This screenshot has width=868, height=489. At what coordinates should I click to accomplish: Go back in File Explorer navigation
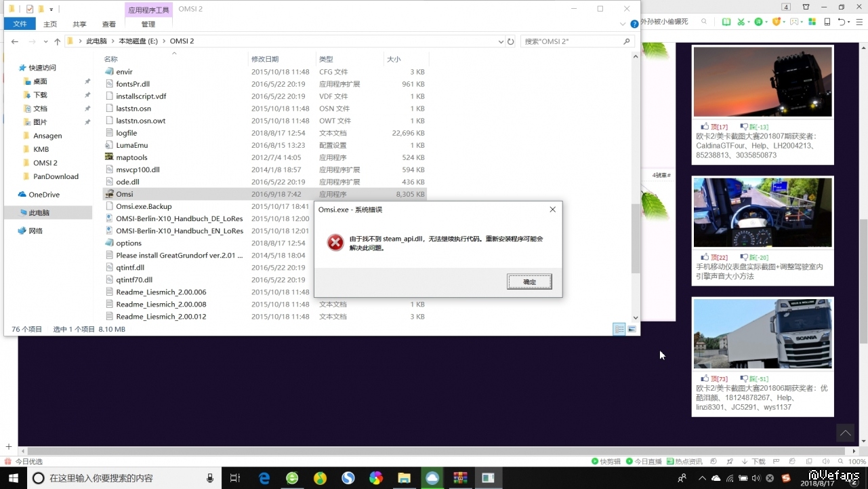14,41
